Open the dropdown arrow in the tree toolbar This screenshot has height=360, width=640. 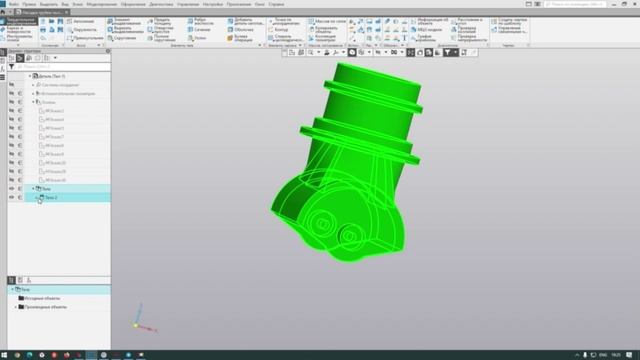click(x=56, y=58)
